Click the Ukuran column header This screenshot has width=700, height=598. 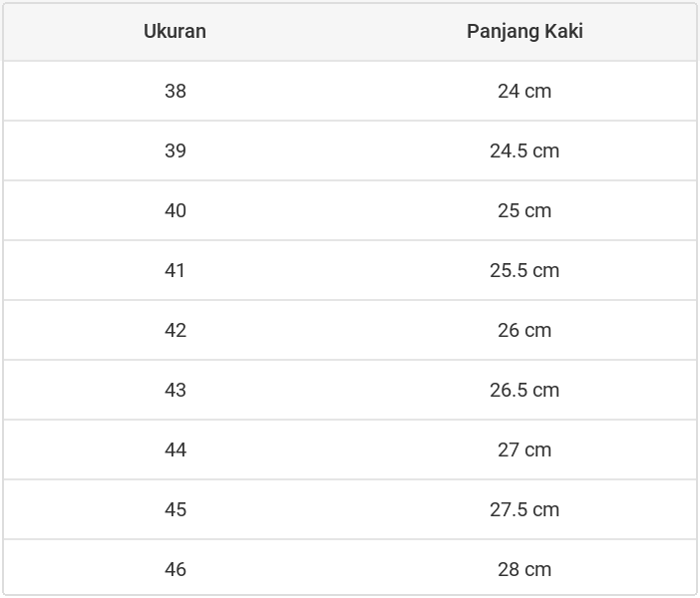pos(175,31)
